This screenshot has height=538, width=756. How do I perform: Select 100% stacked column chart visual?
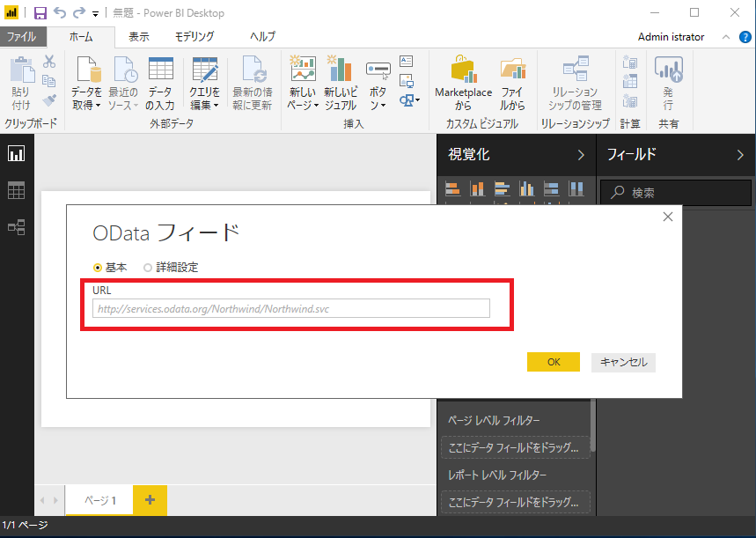click(576, 188)
